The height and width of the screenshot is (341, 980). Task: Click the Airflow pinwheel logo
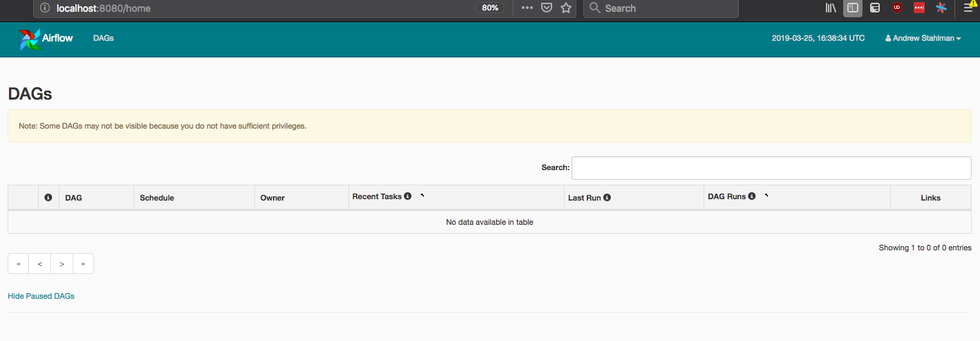coord(29,39)
